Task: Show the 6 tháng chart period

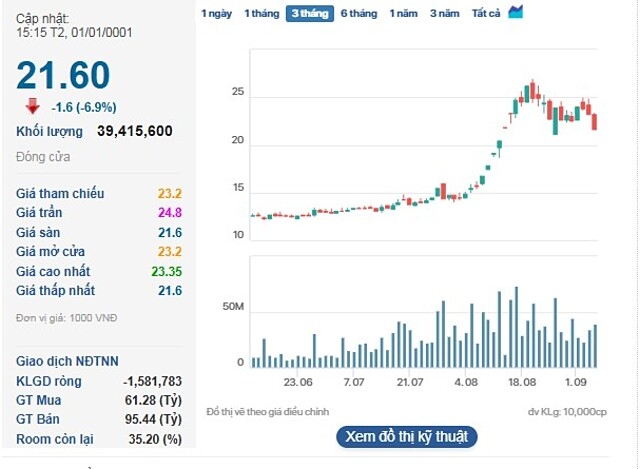Action: pos(358,13)
